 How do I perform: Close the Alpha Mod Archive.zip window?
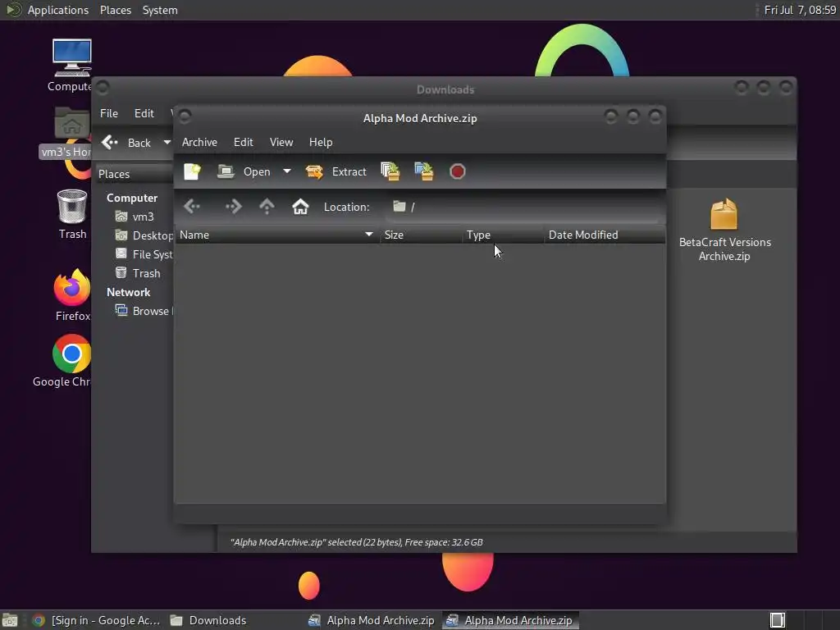[655, 116]
